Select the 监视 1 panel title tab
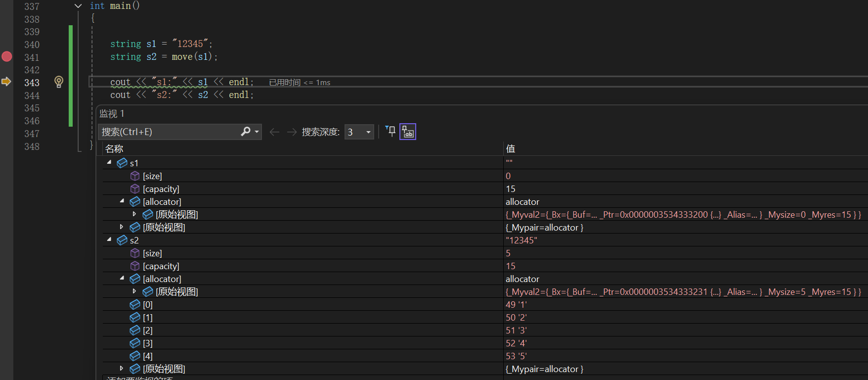 tap(112, 113)
